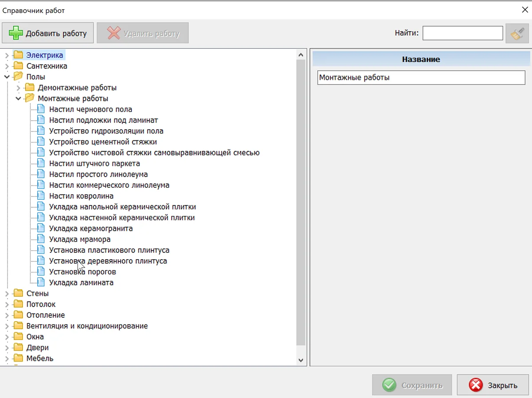Collapse the Полы tree node
This screenshot has width=532, height=398.
(x=7, y=77)
